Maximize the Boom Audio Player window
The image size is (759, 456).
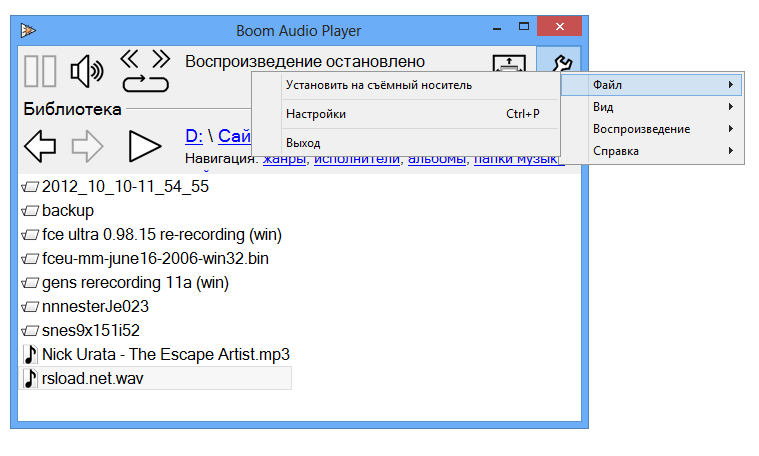(524, 26)
